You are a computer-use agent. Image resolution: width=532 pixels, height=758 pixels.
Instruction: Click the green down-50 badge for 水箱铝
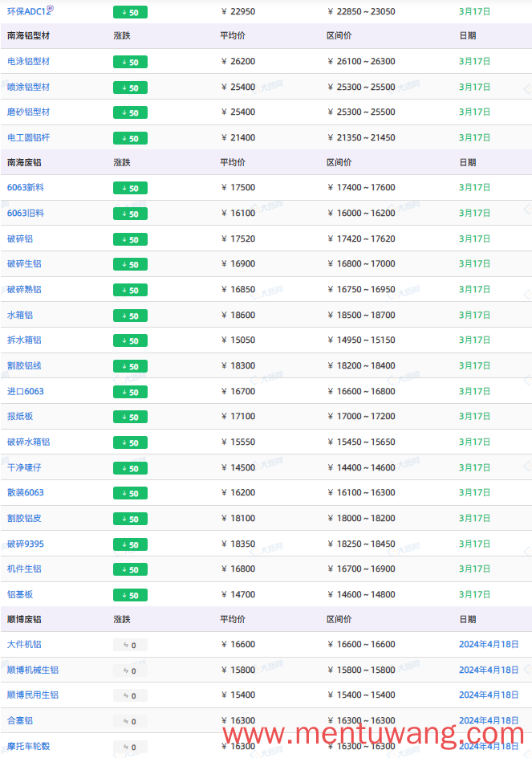pos(131,316)
